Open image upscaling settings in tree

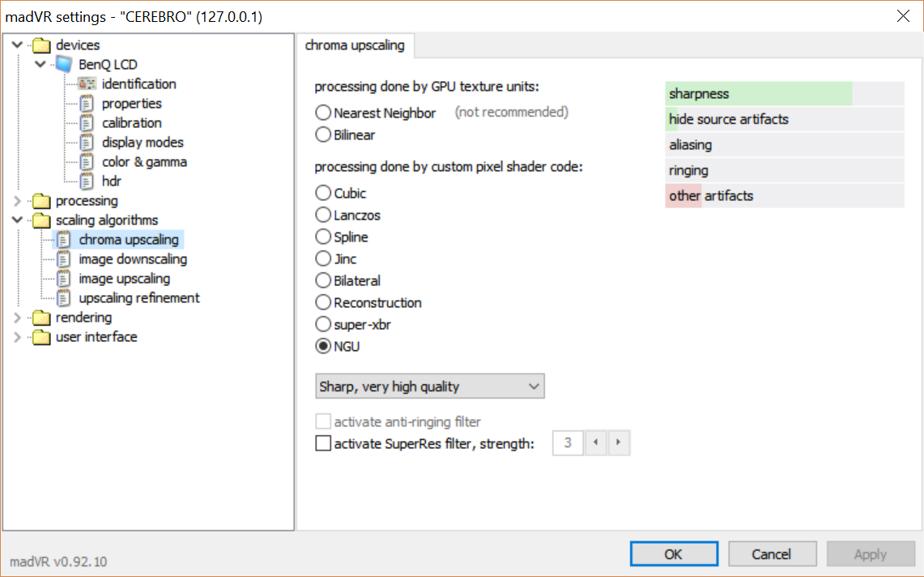(x=124, y=279)
